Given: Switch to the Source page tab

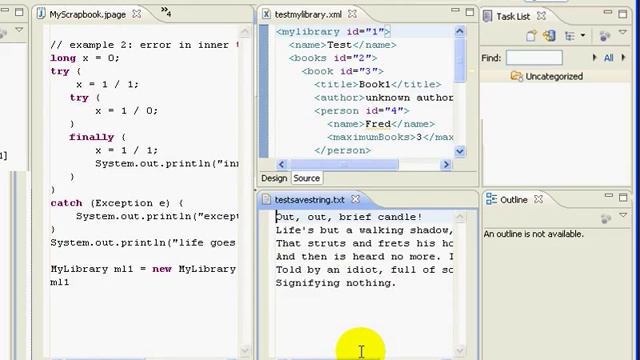Looking at the screenshot, I should click(307, 178).
